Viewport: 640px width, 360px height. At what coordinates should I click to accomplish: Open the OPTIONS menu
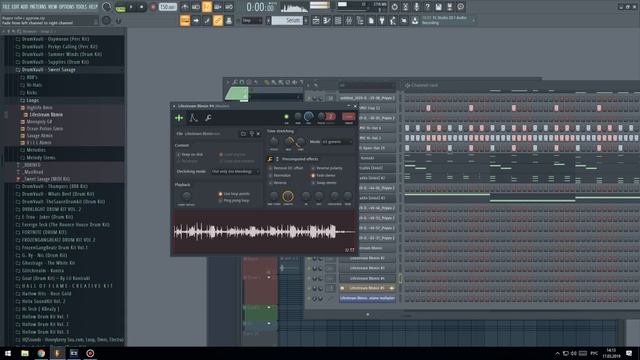click(67, 7)
